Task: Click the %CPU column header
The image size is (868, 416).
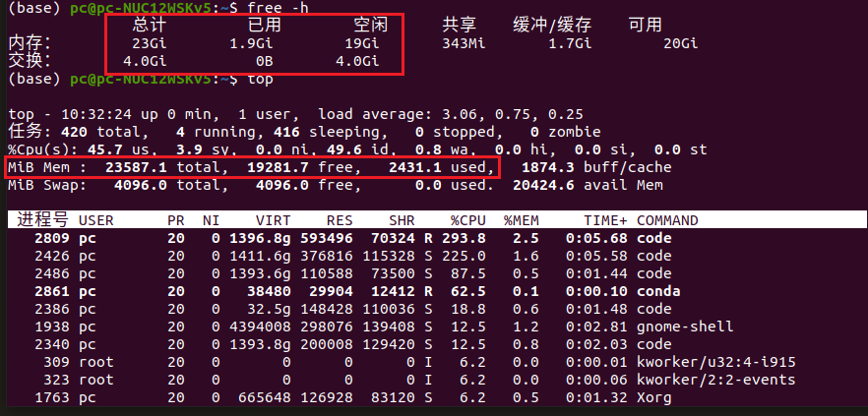Action: 468,220
